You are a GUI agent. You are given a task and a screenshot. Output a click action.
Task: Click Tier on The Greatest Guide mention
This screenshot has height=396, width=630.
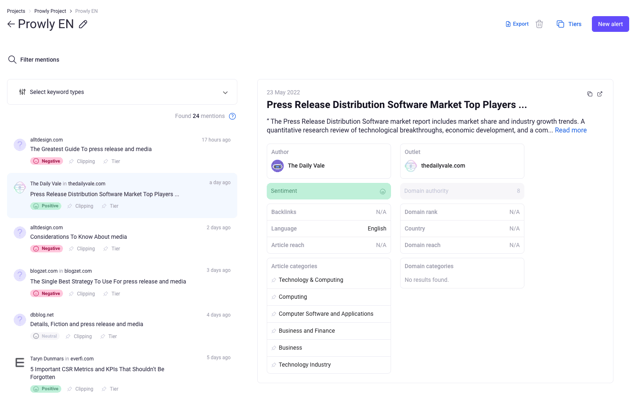(x=112, y=161)
